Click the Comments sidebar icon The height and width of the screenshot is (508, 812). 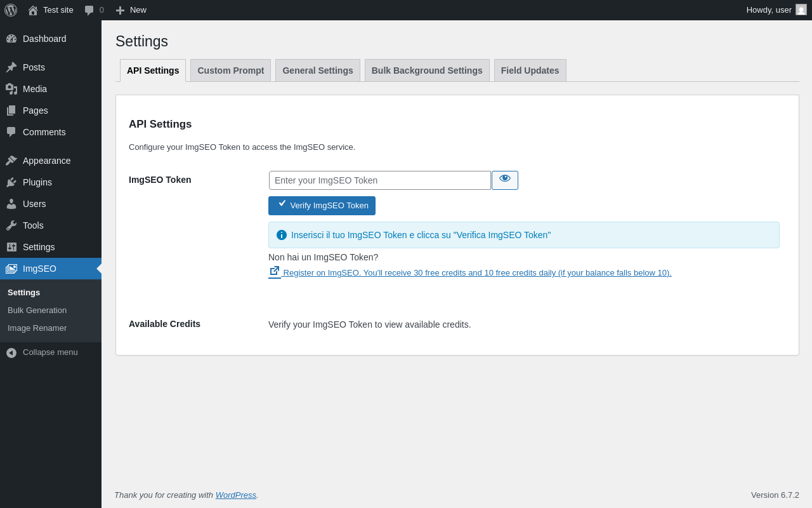point(11,132)
